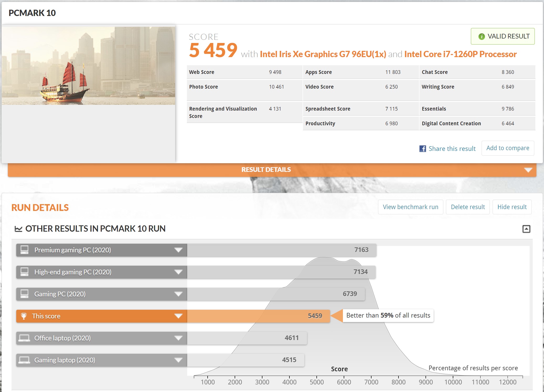Expand the This score dropdown arrow
The image size is (544, 392).
pos(178,316)
